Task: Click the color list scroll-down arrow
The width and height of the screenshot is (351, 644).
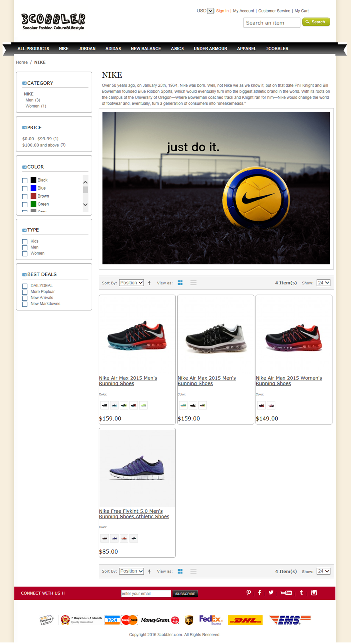Action: click(x=85, y=204)
